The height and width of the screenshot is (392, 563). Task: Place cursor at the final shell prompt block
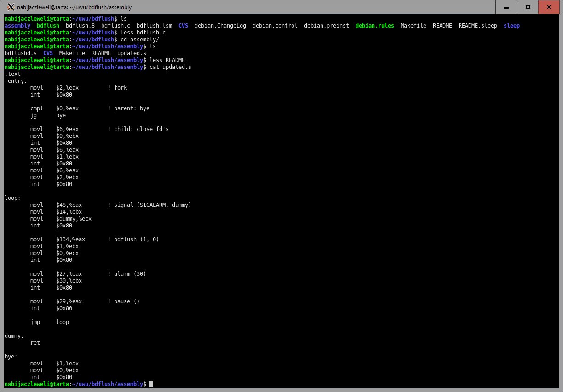tap(151, 384)
